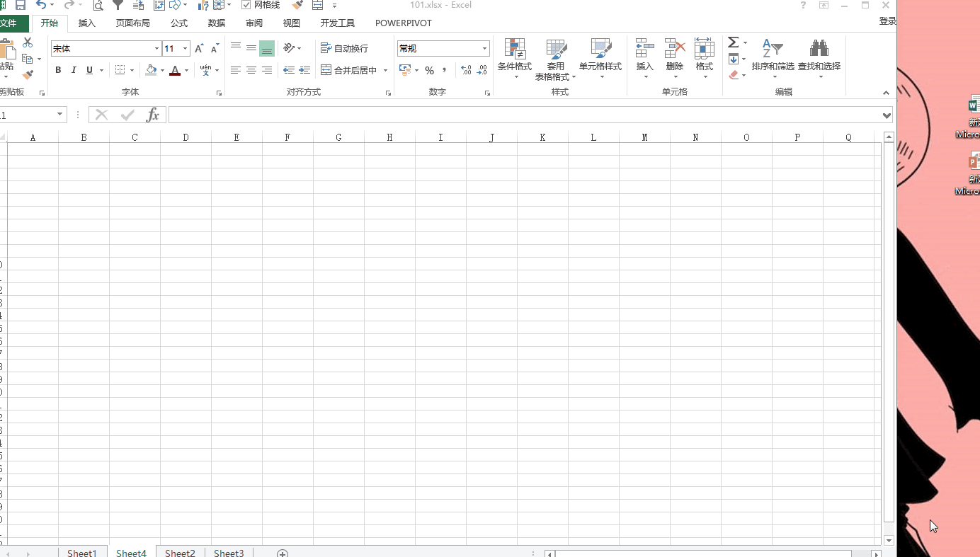Redo the last action

pyautogui.click(x=69, y=5)
